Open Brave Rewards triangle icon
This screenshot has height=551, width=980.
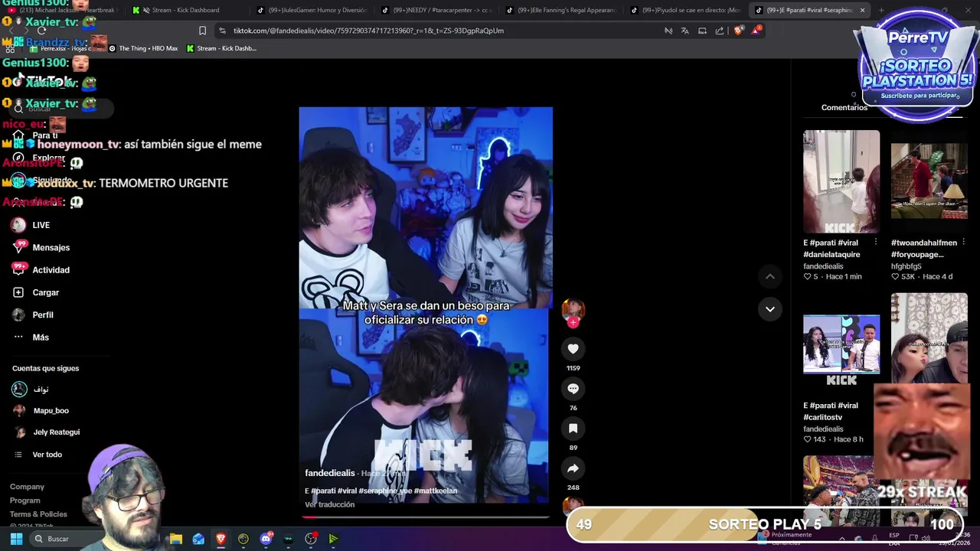point(756,31)
